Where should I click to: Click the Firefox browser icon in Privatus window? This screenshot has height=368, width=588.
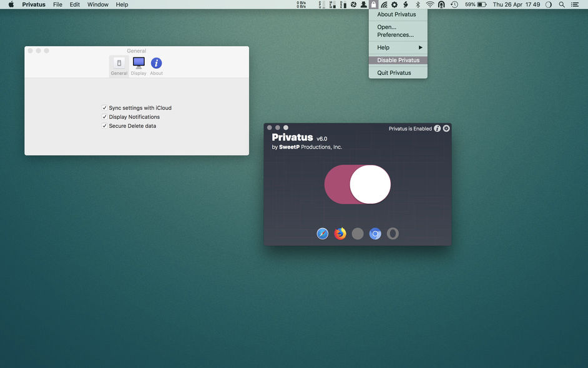tap(340, 234)
